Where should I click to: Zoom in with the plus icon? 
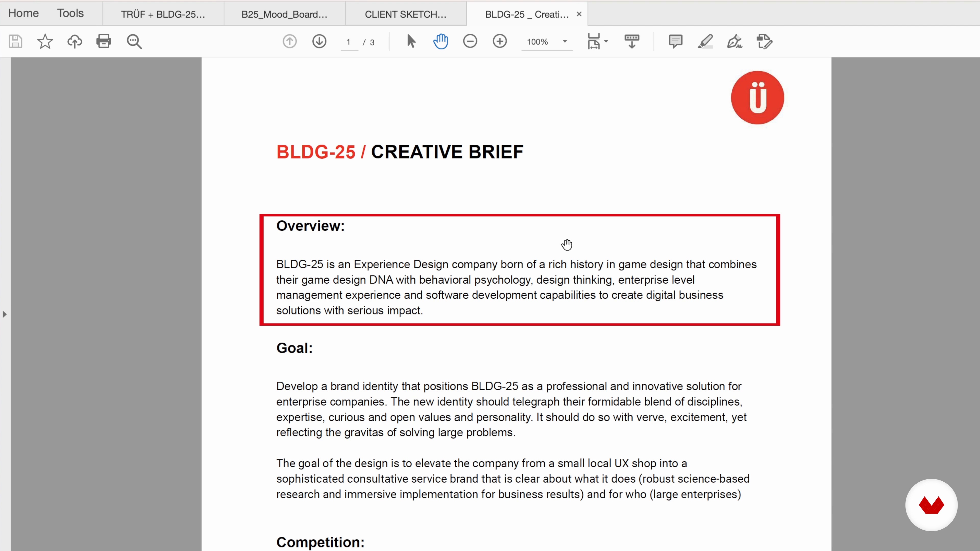(500, 41)
